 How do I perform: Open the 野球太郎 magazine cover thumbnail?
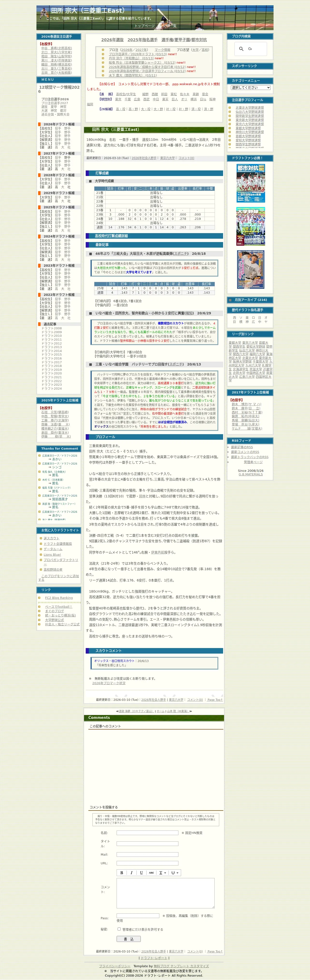(251, 269)
